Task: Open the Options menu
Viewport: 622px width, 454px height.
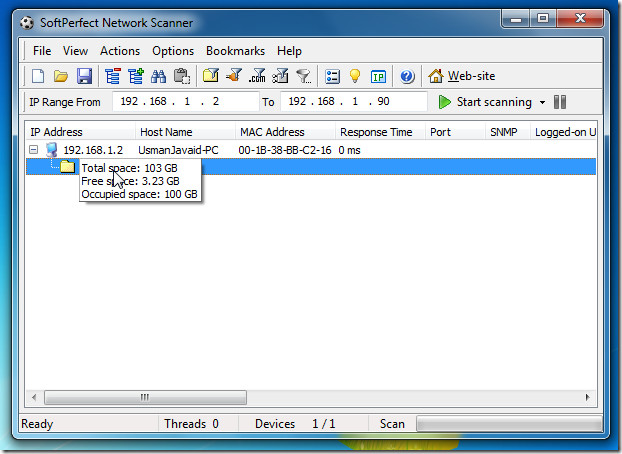Action: click(173, 51)
